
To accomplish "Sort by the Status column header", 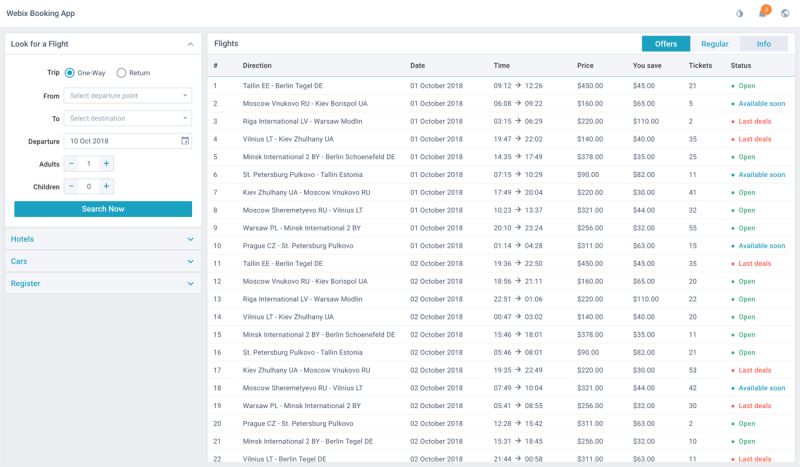I will pos(741,65).
